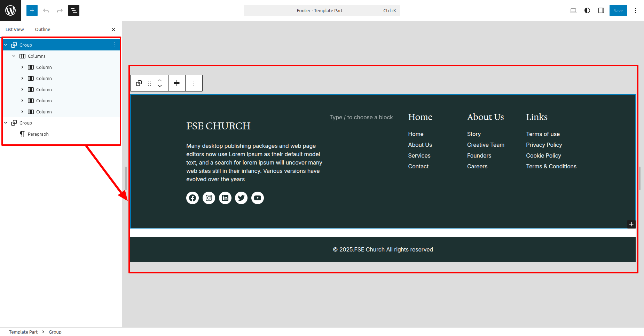Collapse the top Group tree item
The height and width of the screenshot is (336, 644).
pos(6,45)
